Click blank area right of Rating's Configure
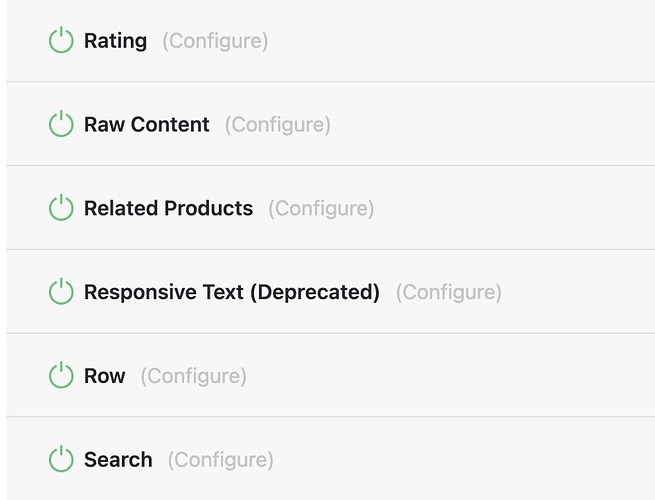Viewport: 655px width, 500px height. pos(460,41)
